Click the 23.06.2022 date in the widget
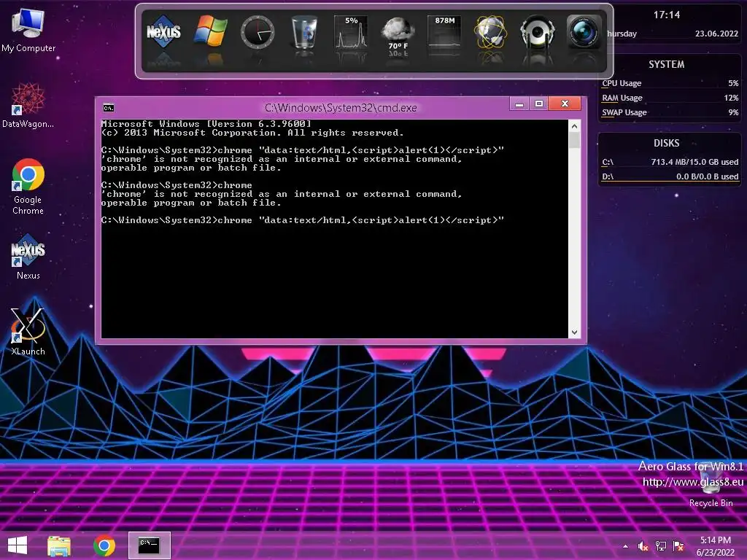 [x=716, y=34]
